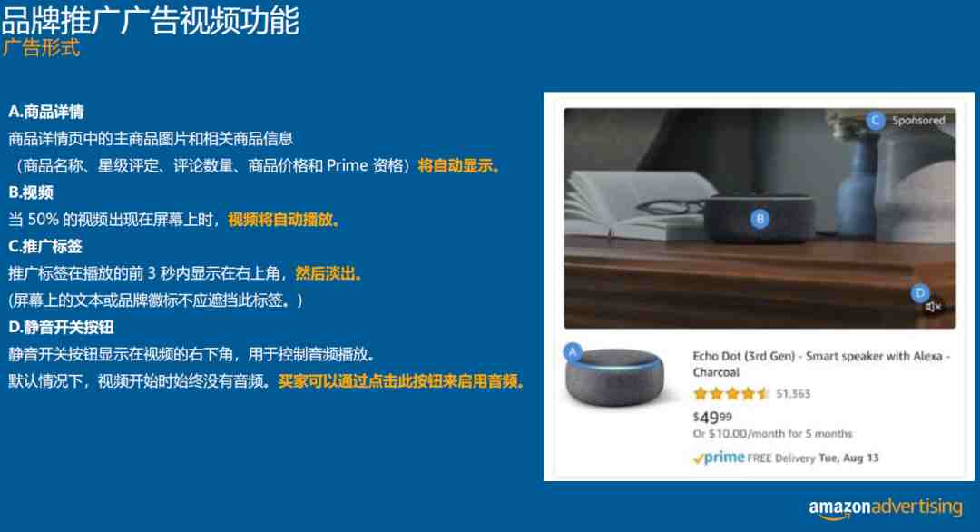Click the star rating icons
The height and width of the screenshot is (532, 980).
(x=730, y=394)
